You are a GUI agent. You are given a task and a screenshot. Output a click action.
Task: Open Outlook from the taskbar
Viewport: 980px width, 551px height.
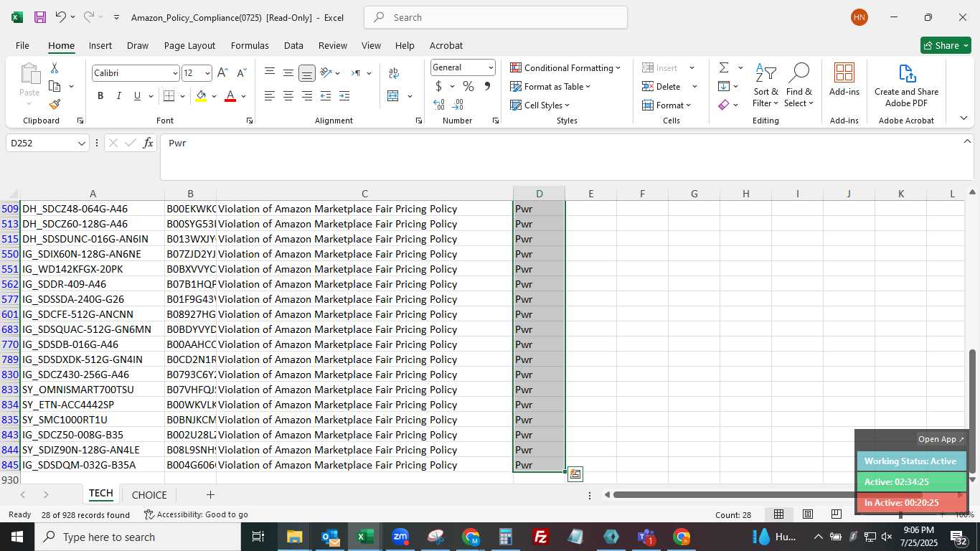click(x=330, y=537)
